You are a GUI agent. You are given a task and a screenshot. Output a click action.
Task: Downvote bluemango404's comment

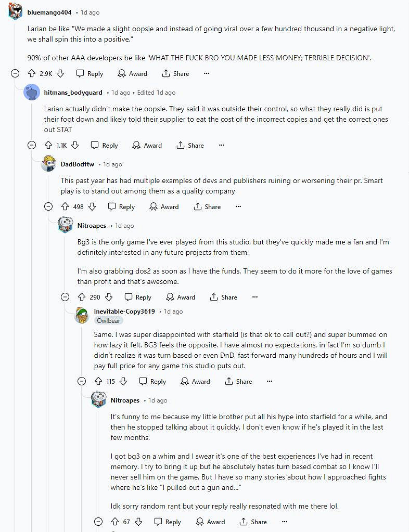pyautogui.click(x=60, y=73)
